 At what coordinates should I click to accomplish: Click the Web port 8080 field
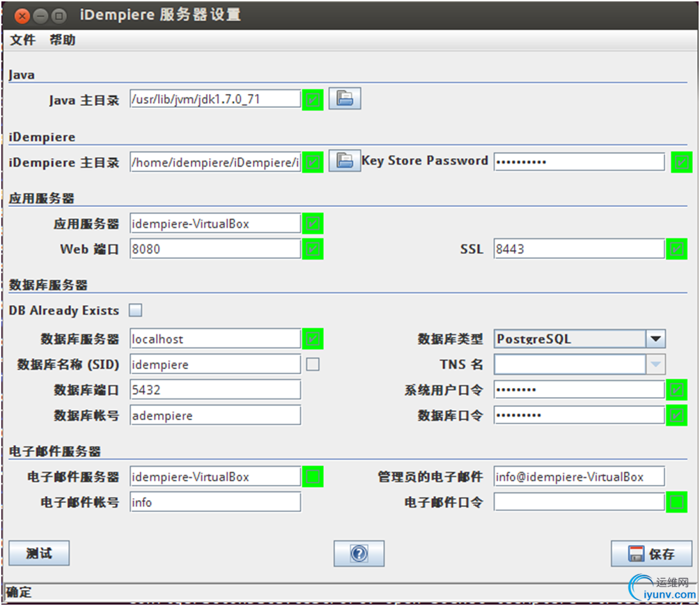pos(215,249)
